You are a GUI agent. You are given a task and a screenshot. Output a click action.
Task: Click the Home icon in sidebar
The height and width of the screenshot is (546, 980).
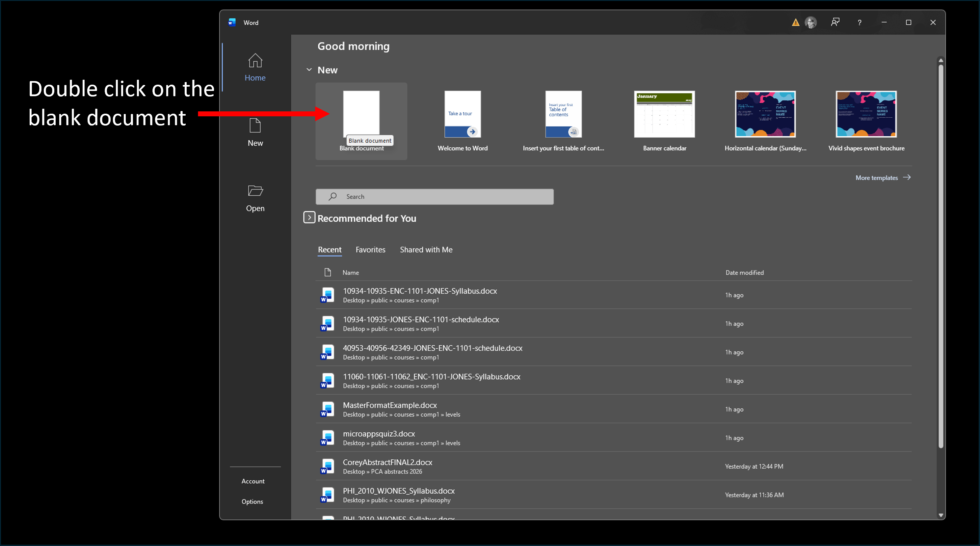[x=255, y=61]
